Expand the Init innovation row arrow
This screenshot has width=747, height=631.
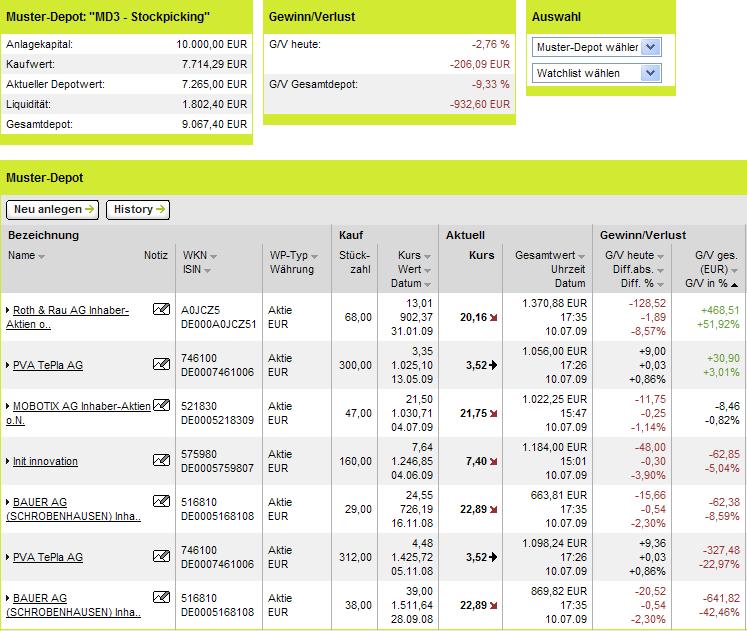point(8,461)
